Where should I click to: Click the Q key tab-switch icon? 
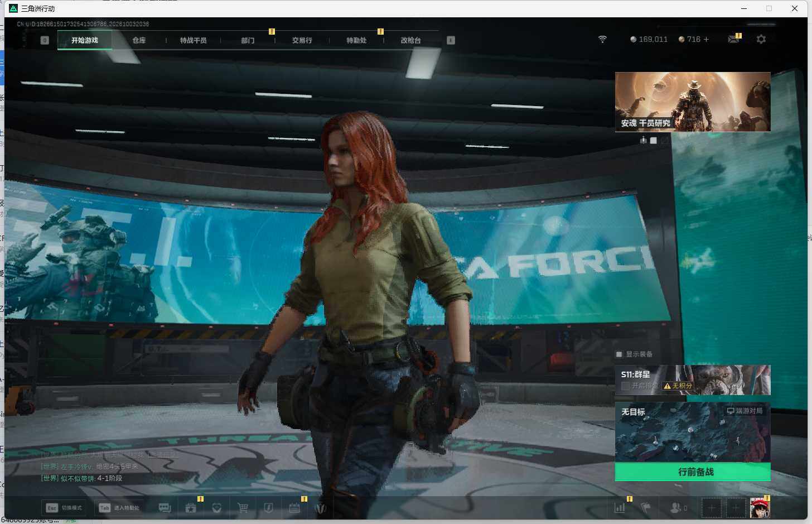(45, 40)
